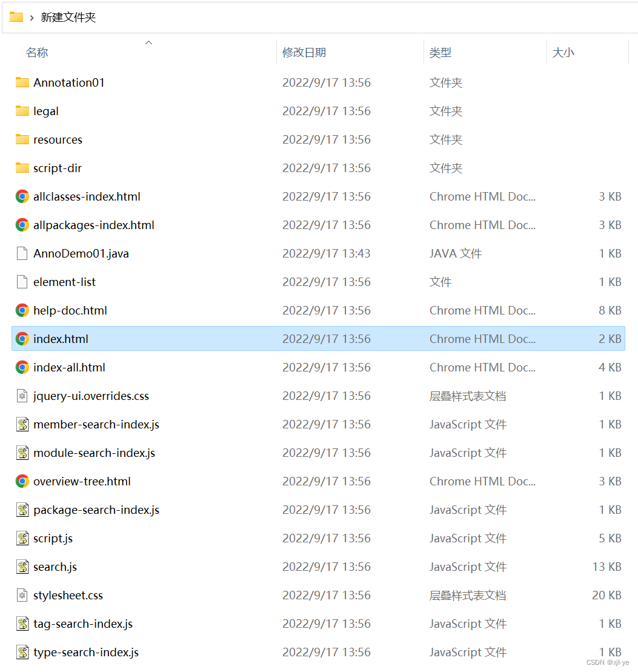
Task: Click the 20 KB size of stylesheet.css
Action: [606, 595]
